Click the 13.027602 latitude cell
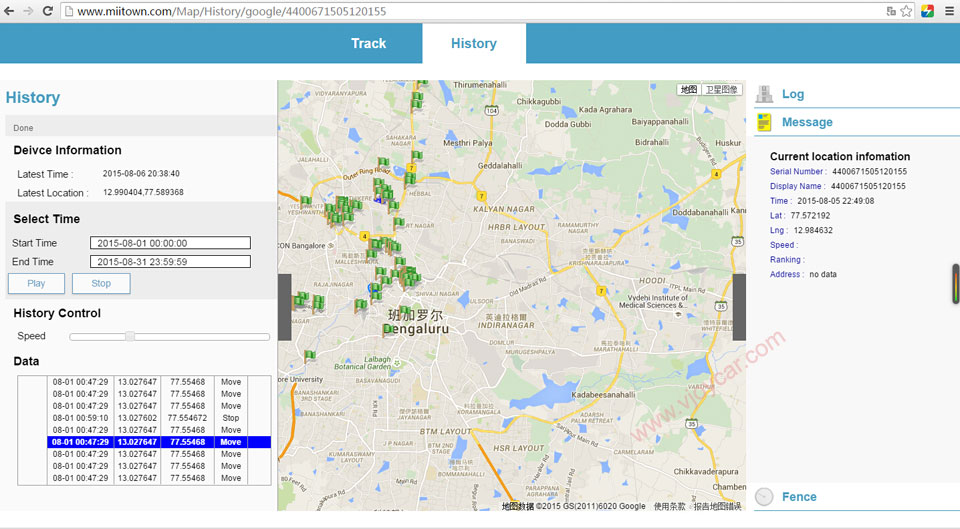 click(137, 418)
